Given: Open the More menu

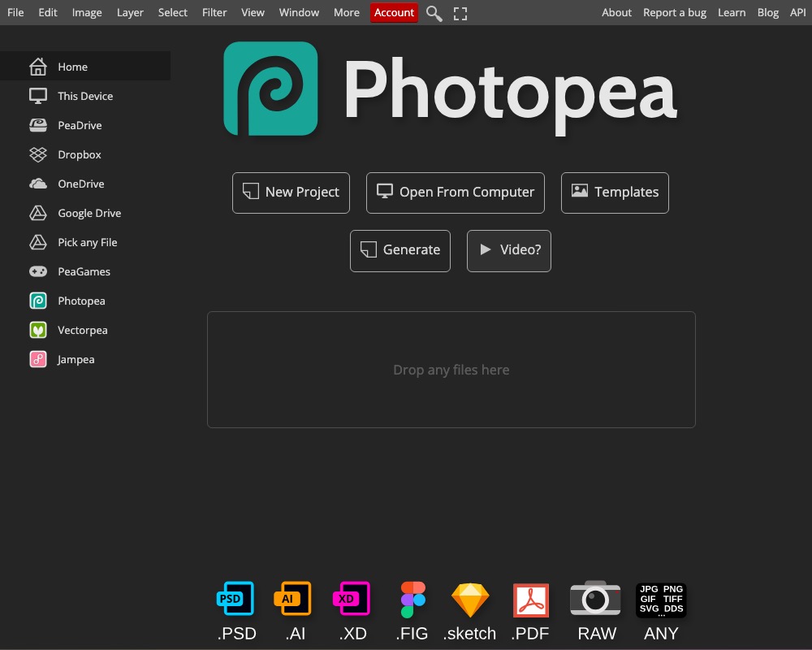Looking at the screenshot, I should pyautogui.click(x=347, y=12).
